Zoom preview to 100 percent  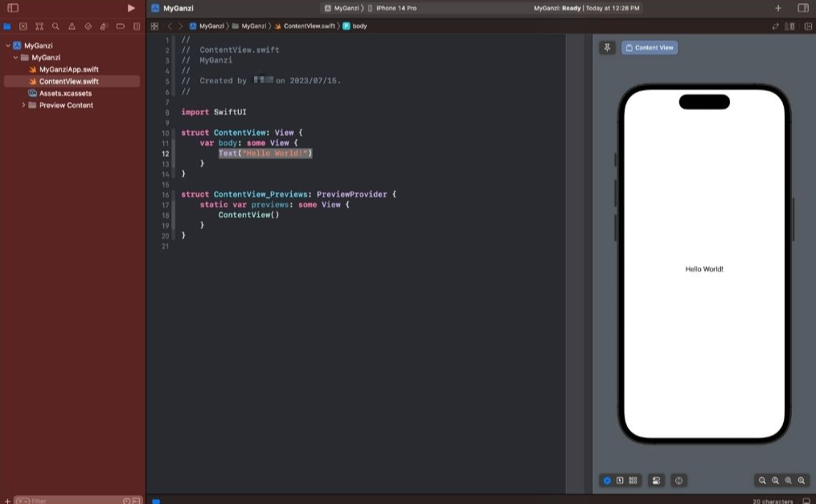click(776, 481)
